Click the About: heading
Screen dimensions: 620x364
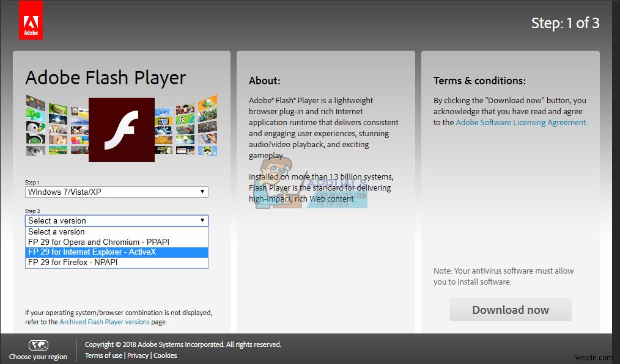[x=265, y=81]
